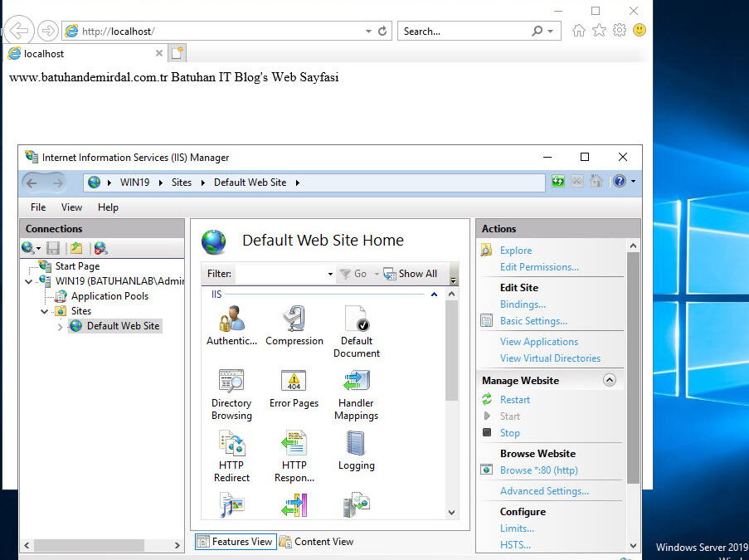Screen dimensions: 749x560
Task: Collapse the Manage Website section
Action: (x=610, y=380)
